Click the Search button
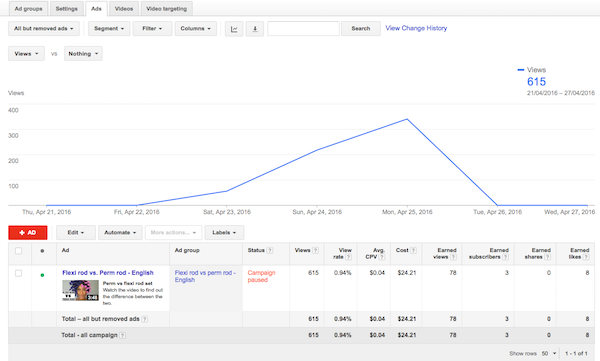The height and width of the screenshot is (361, 600). point(361,29)
